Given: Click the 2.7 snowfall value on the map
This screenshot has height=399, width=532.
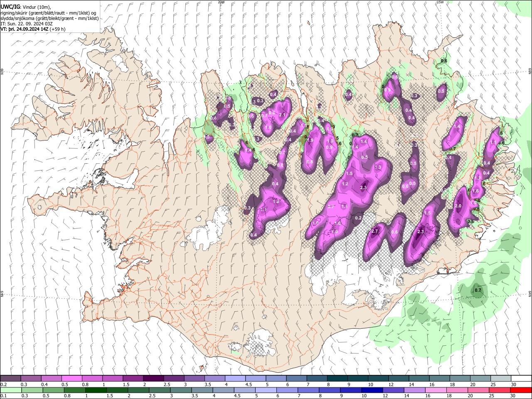Looking at the screenshot, I should [x=374, y=231].
